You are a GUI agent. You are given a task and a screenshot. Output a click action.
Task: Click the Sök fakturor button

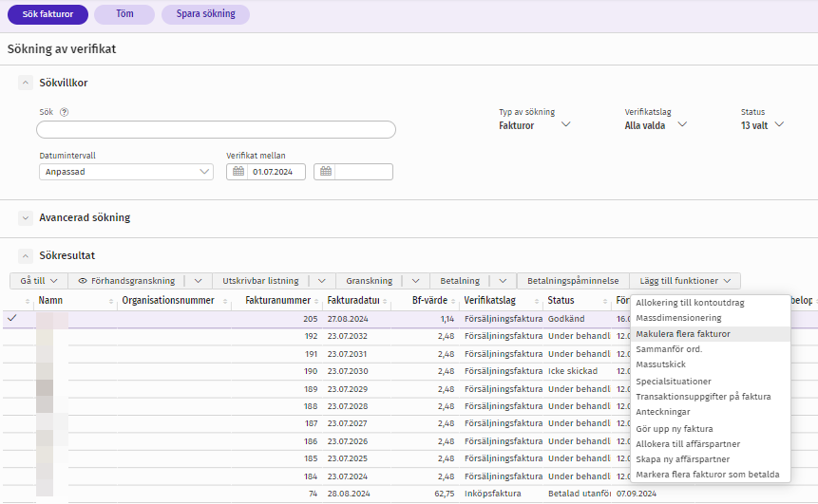click(48, 14)
